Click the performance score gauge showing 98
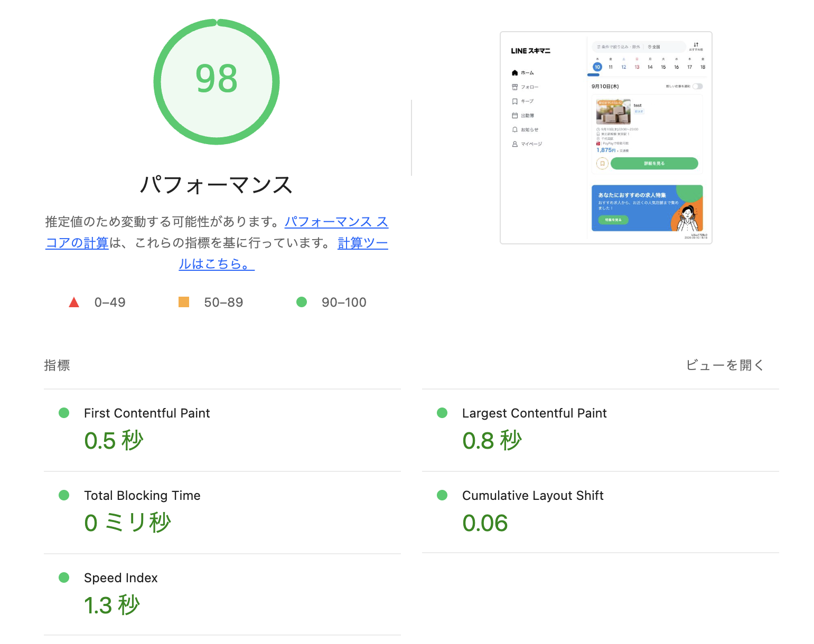814x644 pixels. click(217, 82)
